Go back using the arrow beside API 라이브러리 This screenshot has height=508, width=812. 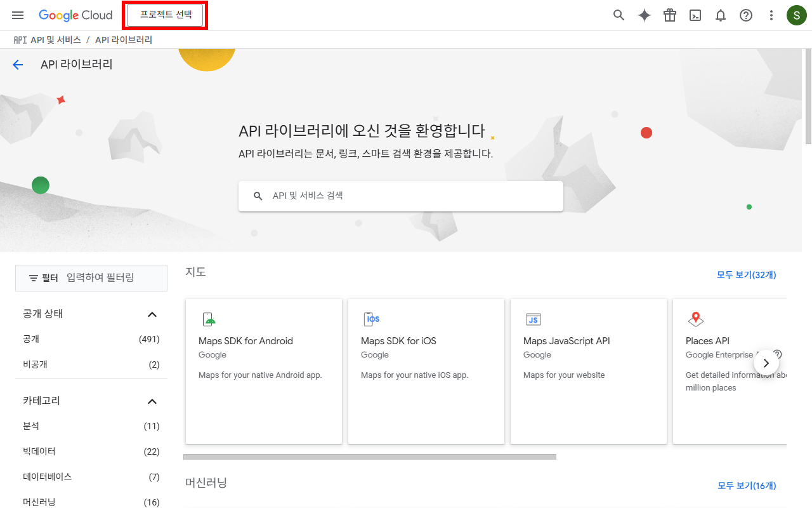(18, 65)
